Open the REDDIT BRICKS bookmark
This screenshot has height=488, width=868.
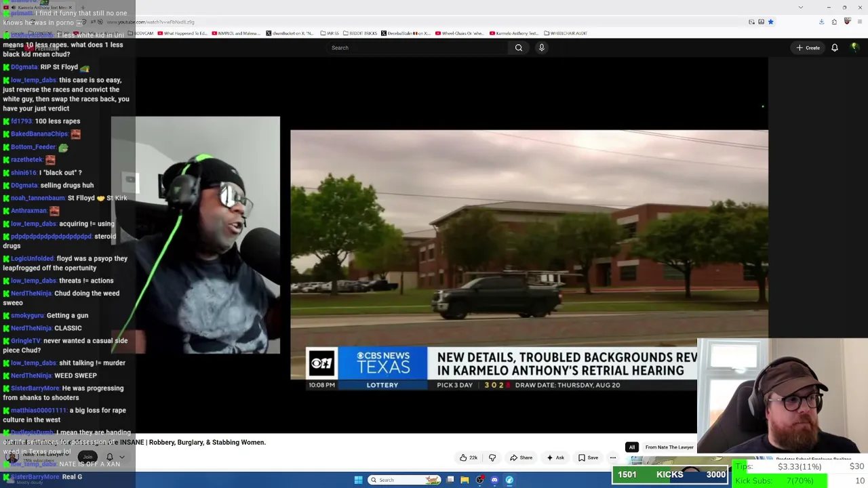359,33
